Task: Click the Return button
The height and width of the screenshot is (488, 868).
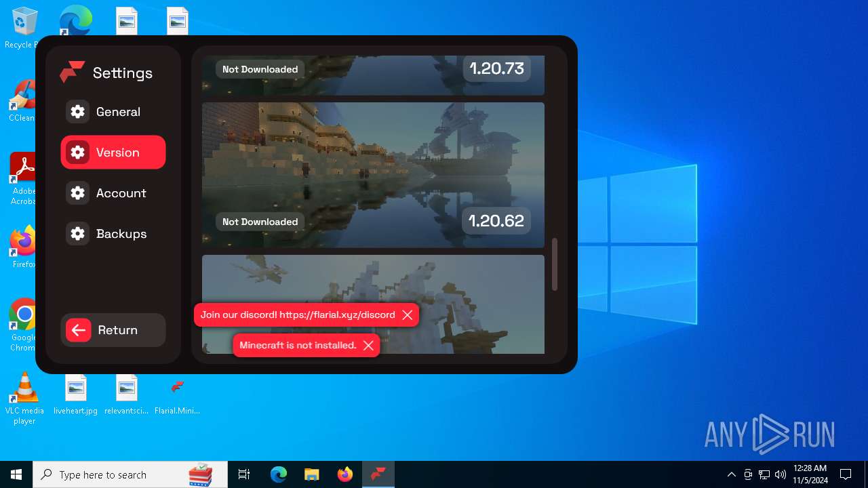Action: [x=113, y=330]
